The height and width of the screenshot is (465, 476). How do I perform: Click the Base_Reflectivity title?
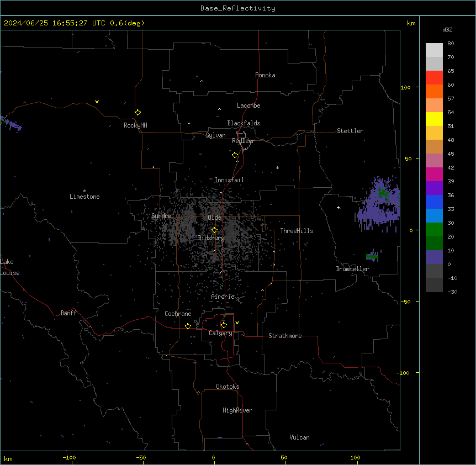click(x=238, y=8)
